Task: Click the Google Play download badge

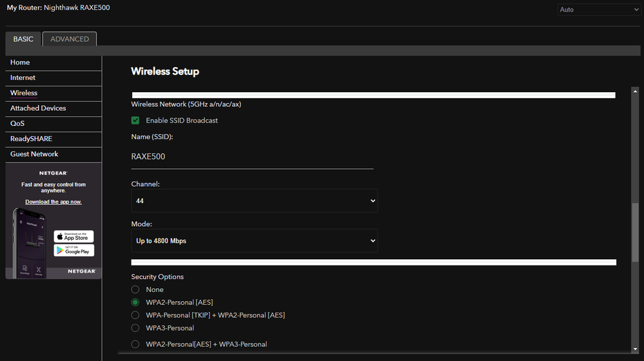Action: coord(74,250)
